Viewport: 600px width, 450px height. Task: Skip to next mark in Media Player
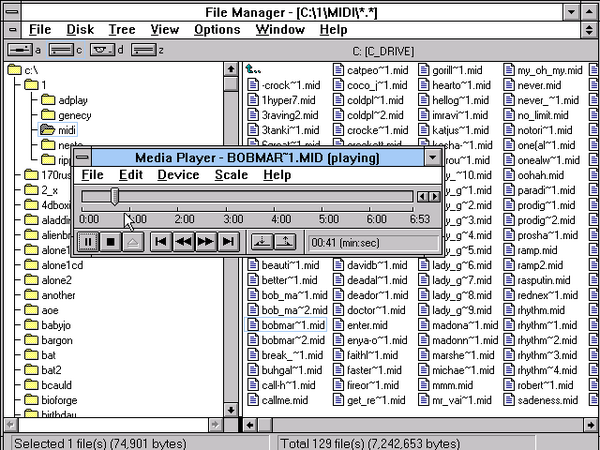click(x=228, y=242)
